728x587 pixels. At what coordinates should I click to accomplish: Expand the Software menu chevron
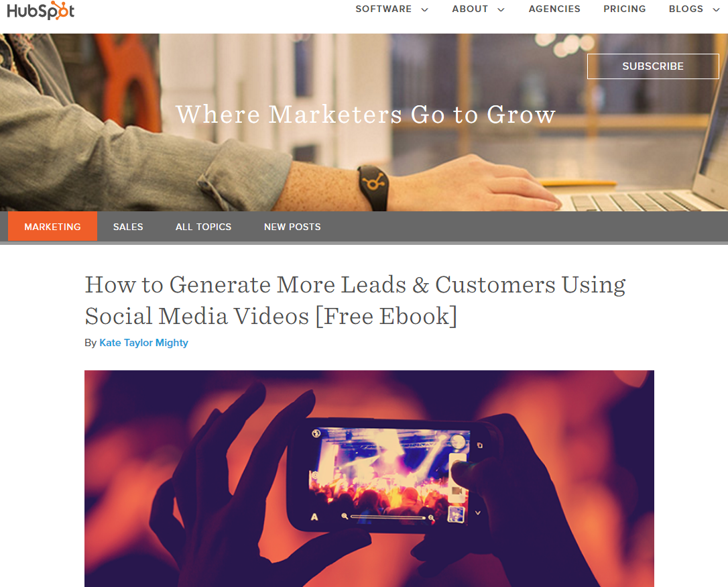[x=424, y=10]
